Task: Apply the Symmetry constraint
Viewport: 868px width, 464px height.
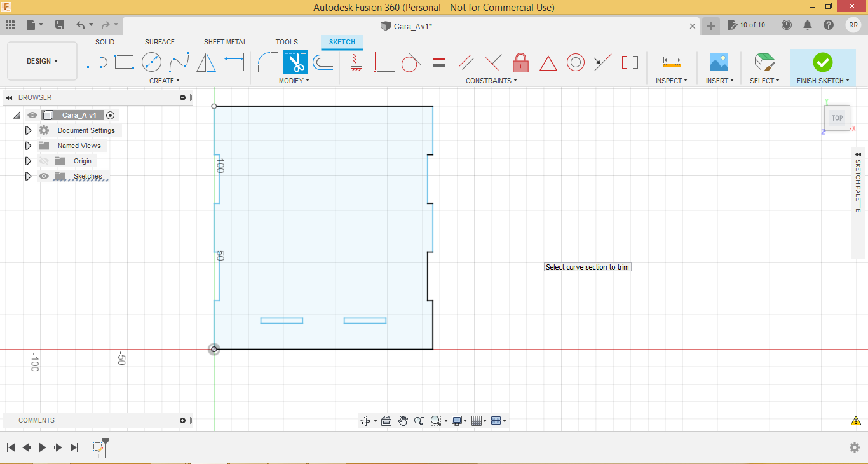Action: pyautogui.click(x=630, y=62)
